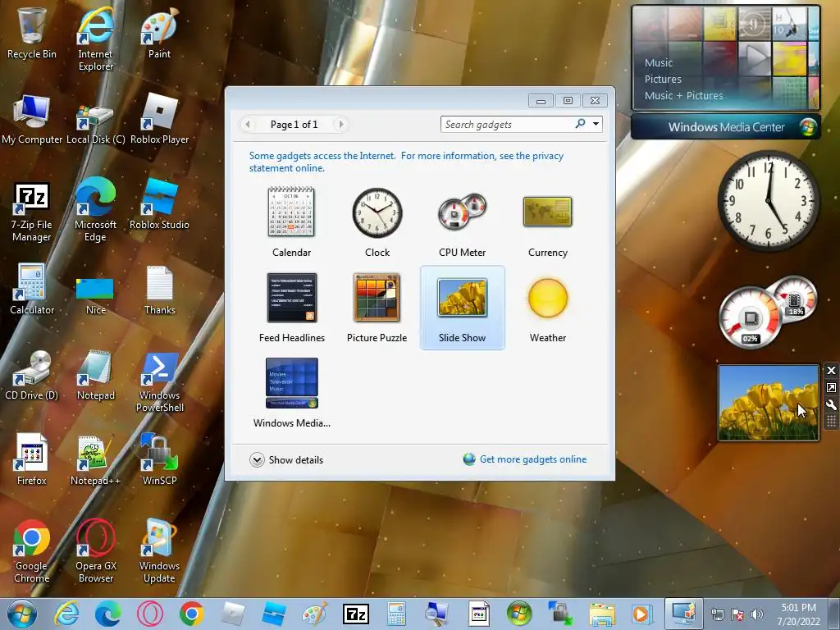
Task: Select the Windows Media Center gadget in gallery
Action: [291, 393]
